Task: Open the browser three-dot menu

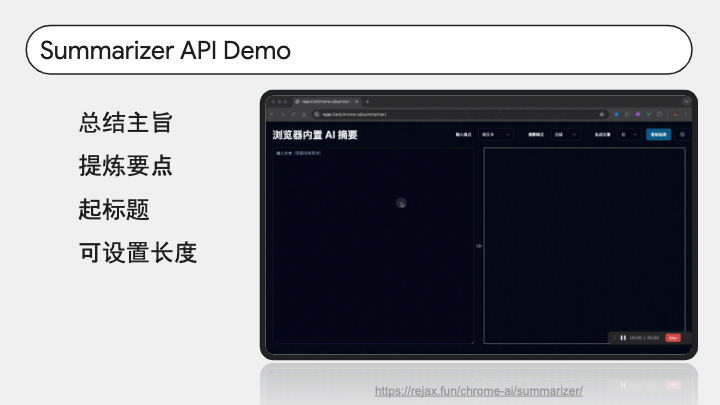Action: click(686, 114)
